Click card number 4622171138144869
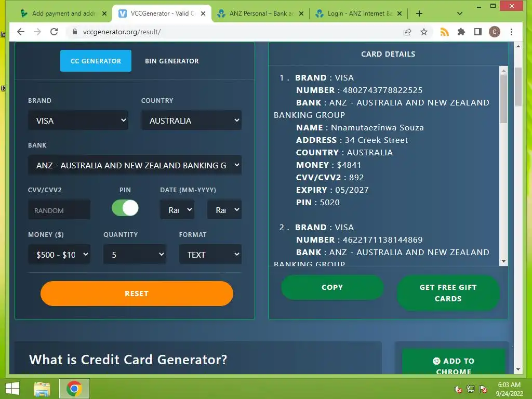 [382, 240]
